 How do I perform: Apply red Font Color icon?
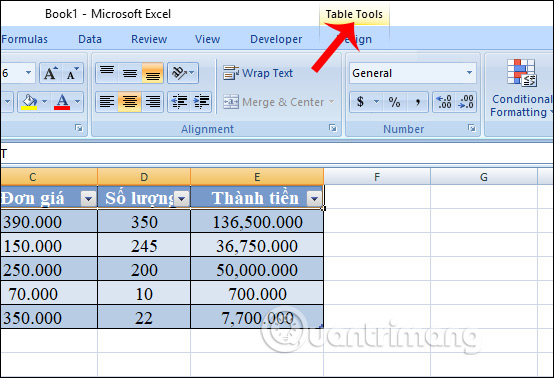pos(62,102)
